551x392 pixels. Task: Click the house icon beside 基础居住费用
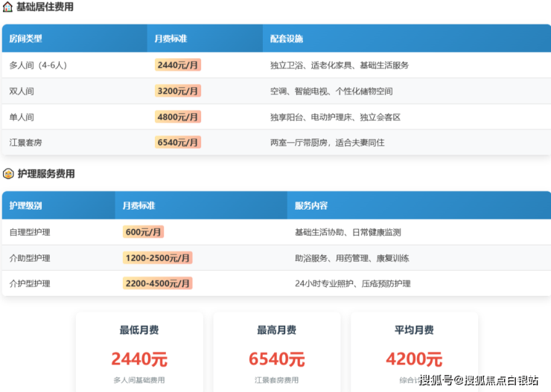click(7, 7)
